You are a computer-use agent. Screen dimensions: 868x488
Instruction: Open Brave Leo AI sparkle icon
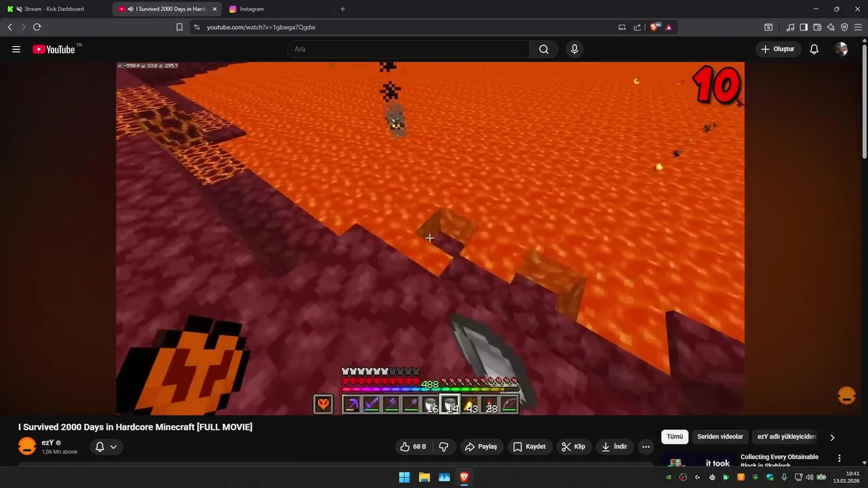(831, 27)
